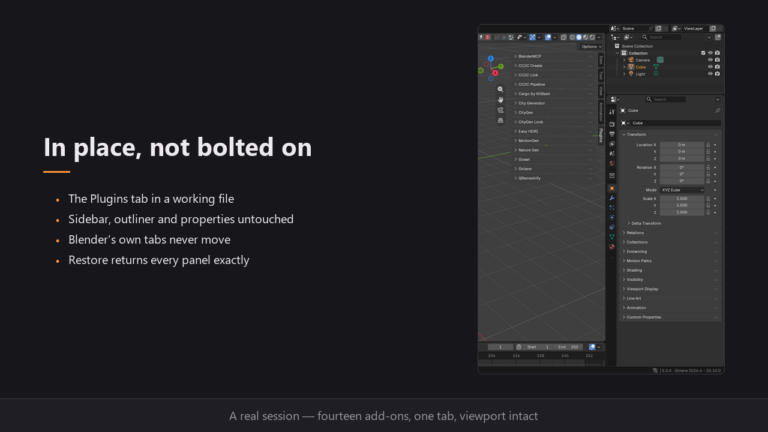768x432 pixels.
Task: Disable Light in renders camera icon
Action: click(x=718, y=74)
